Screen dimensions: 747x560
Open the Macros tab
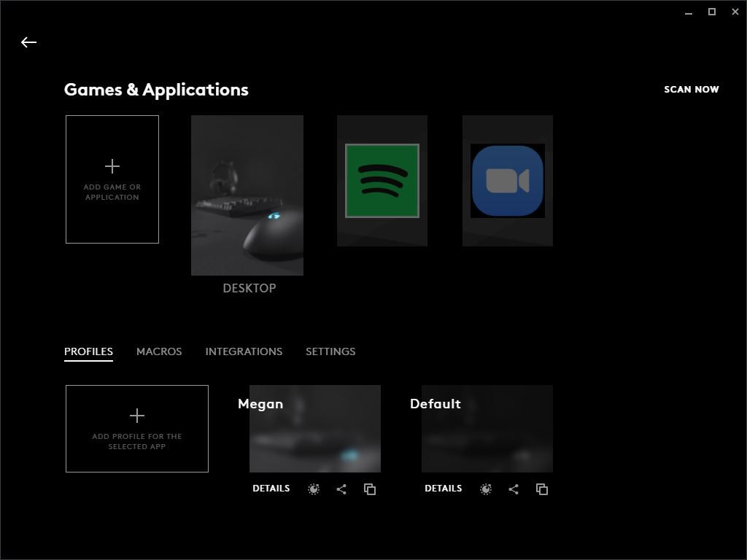[x=159, y=351]
